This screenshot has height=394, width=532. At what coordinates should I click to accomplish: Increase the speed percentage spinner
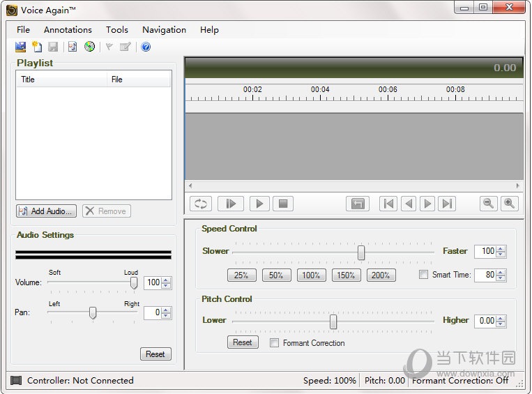point(501,249)
